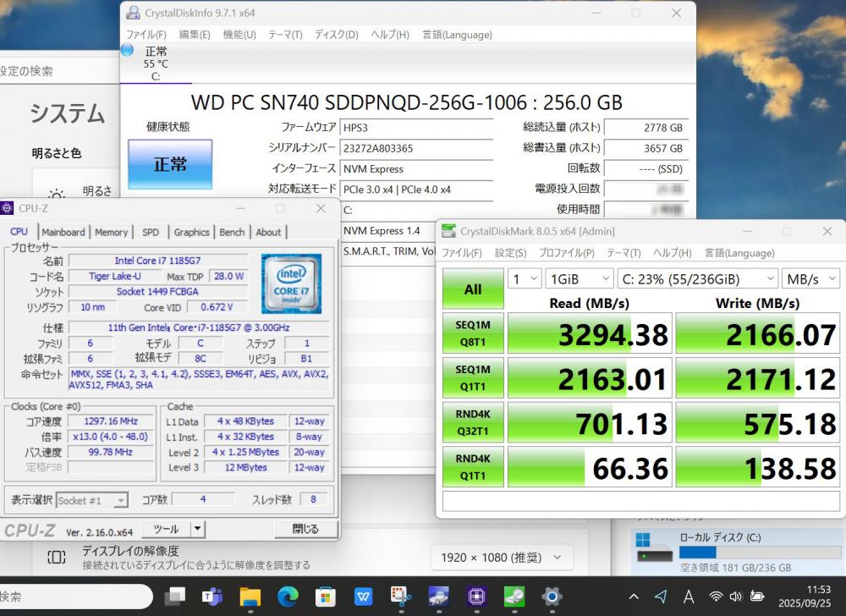Open 設定(S) menu in CrystalDiskMark
The height and width of the screenshot is (616, 846).
tap(510, 252)
